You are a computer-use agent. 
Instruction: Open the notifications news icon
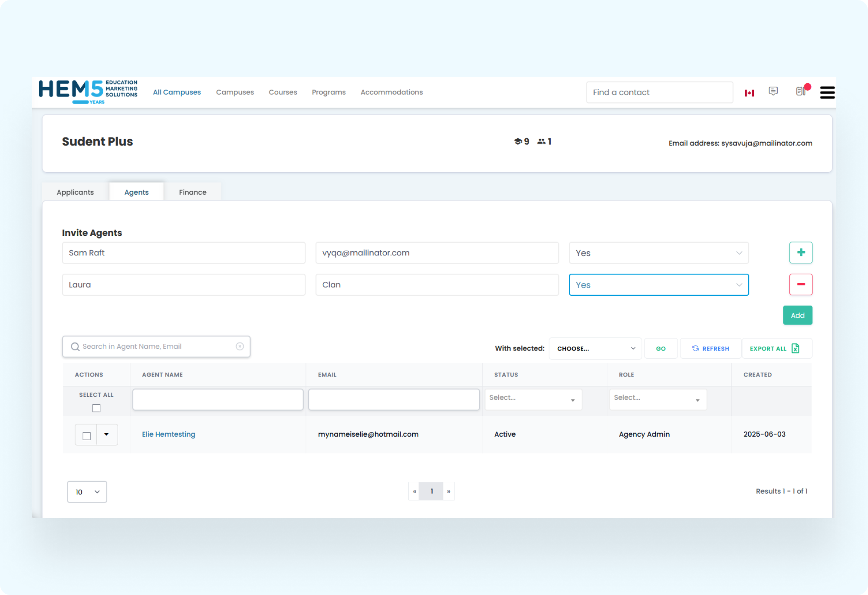coord(800,92)
